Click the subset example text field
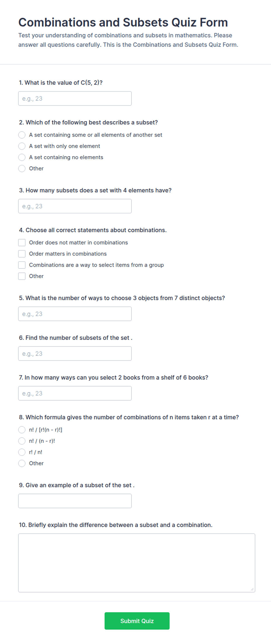271x644 pixels. 75,501
